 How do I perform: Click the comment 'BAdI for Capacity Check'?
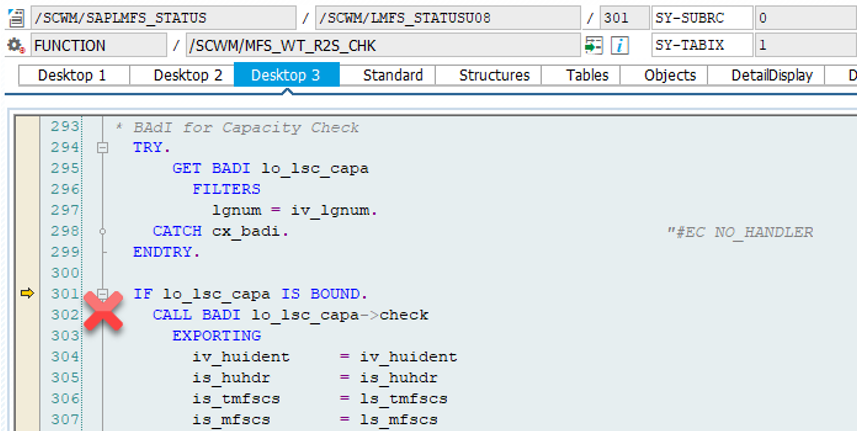(246, 128)
